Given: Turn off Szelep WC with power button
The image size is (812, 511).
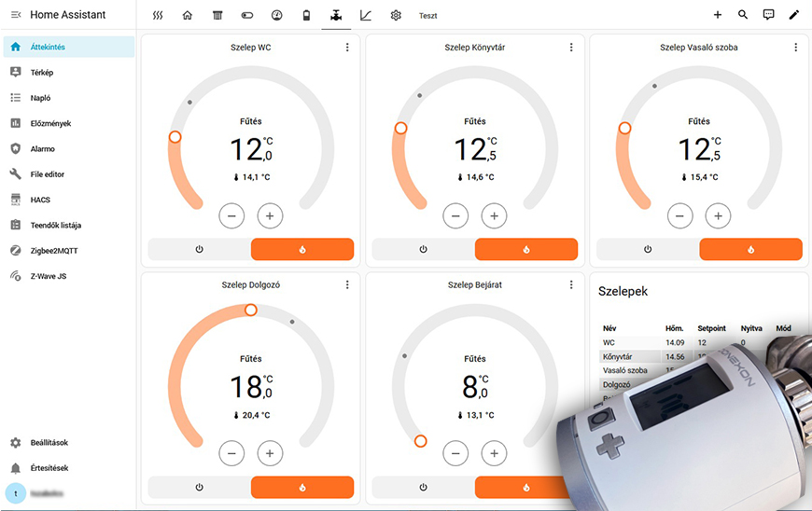Looking at the screenshot, I should point(199,249).
